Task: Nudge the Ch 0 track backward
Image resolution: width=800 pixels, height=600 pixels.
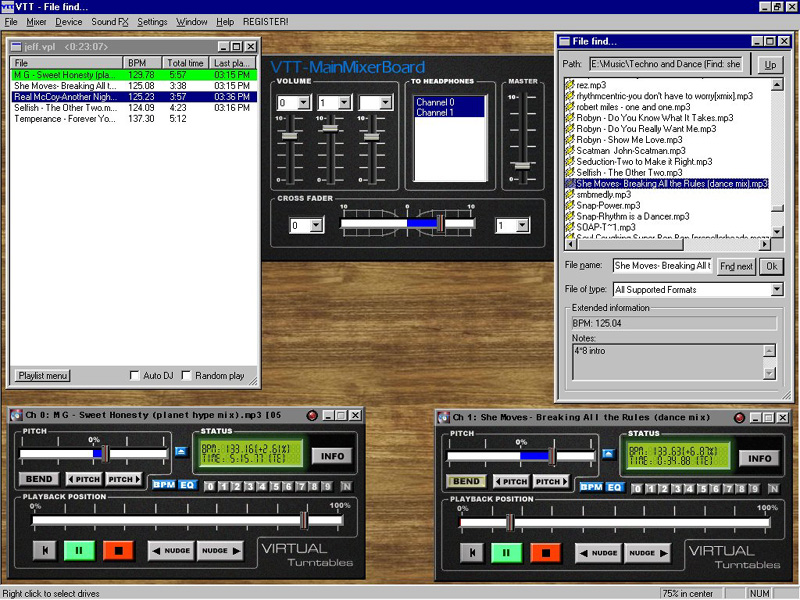Action: pos(171,551)
